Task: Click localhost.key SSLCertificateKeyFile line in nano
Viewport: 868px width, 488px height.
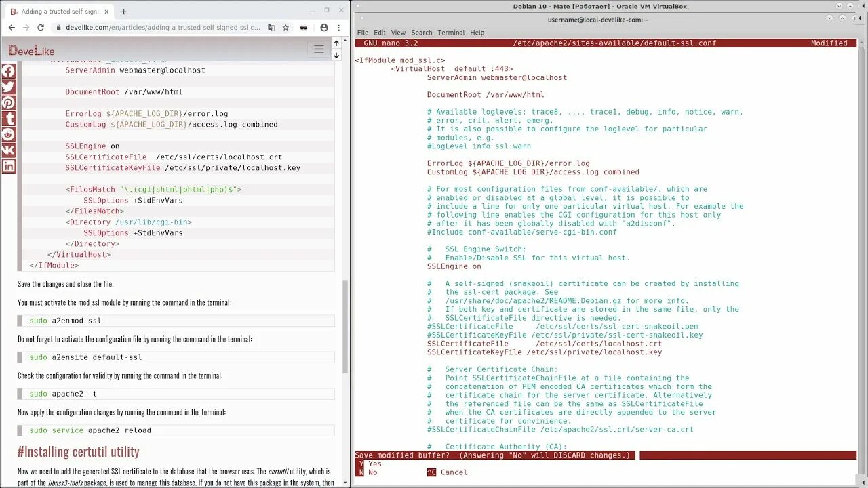Action: click(544, 352)
